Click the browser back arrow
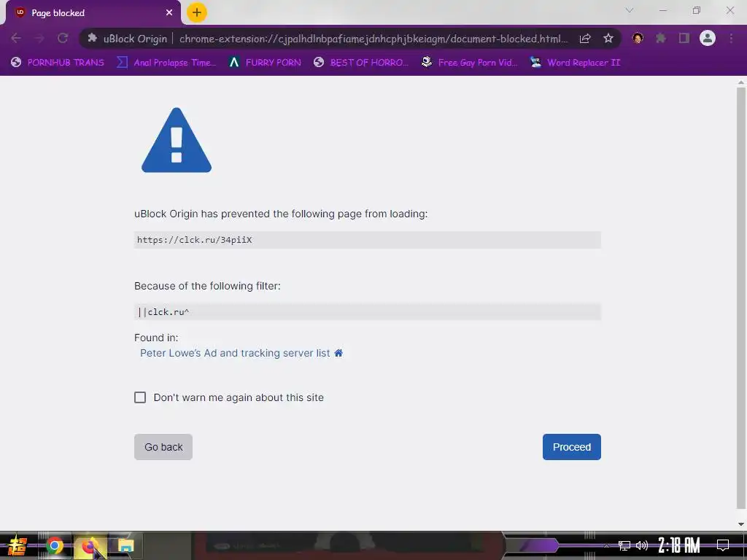Image resolution: width=747 pixels, height=560 pixels. (x=16, y=38)
